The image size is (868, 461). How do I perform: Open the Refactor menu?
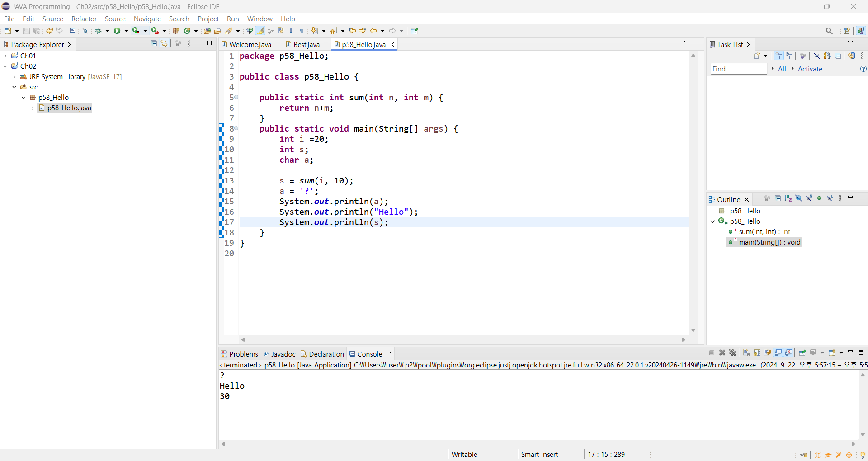tap(84, 19)
